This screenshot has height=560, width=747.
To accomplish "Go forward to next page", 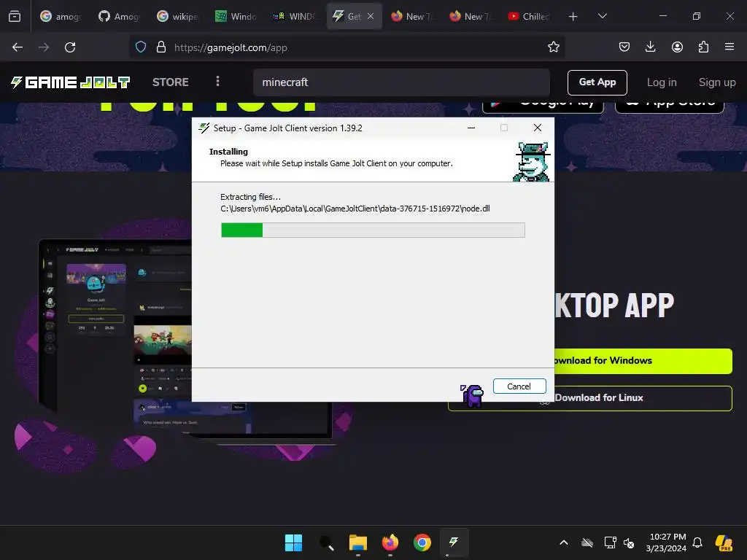I will click(x=44, y=47).
